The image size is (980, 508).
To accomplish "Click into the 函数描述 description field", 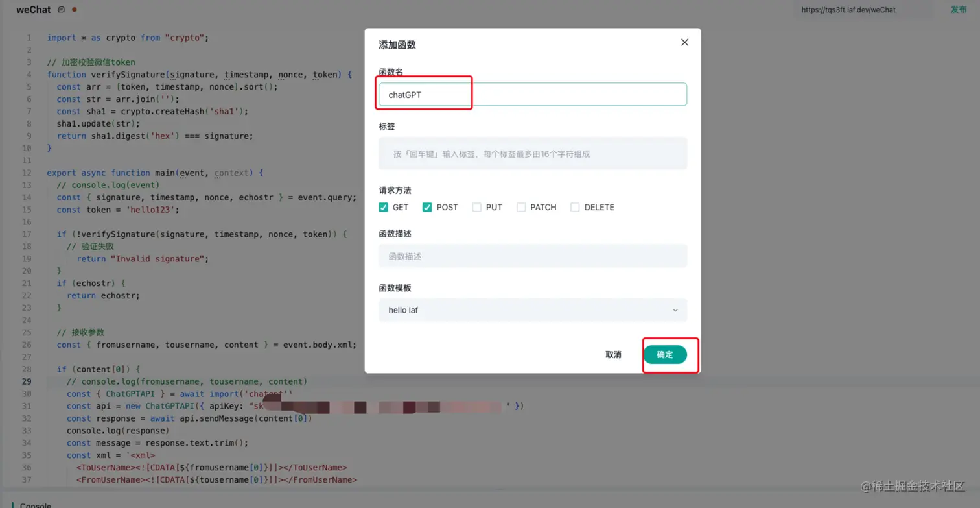I will click(x=533, y=256).
